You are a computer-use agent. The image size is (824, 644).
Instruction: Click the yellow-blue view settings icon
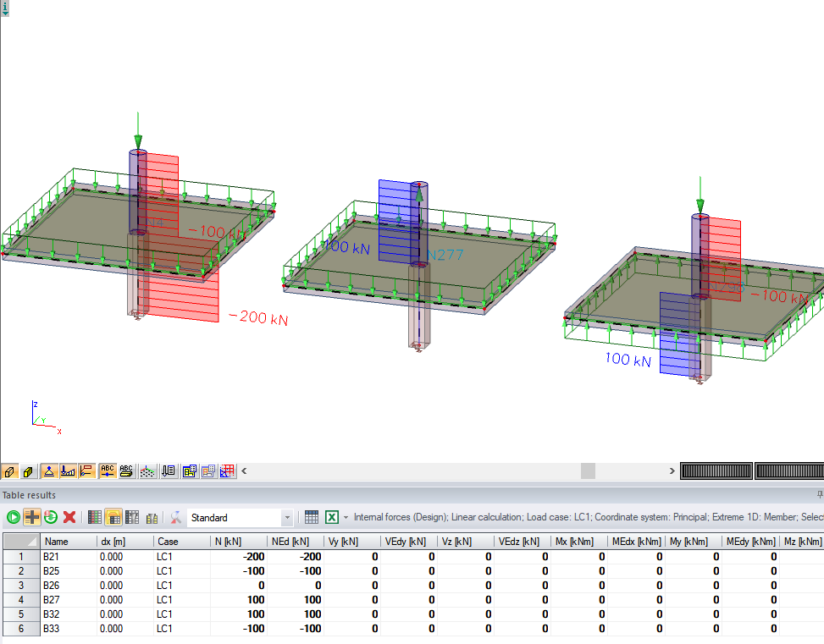189,471
